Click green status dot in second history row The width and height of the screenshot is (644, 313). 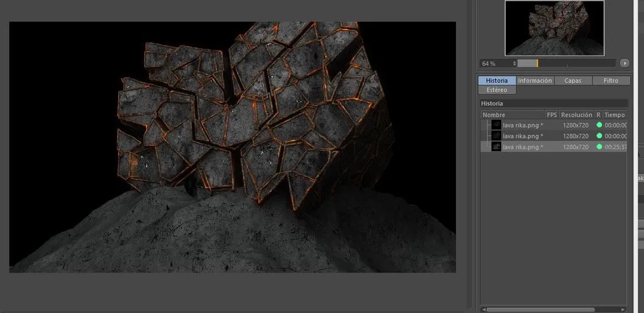click(x=599, y=136)
